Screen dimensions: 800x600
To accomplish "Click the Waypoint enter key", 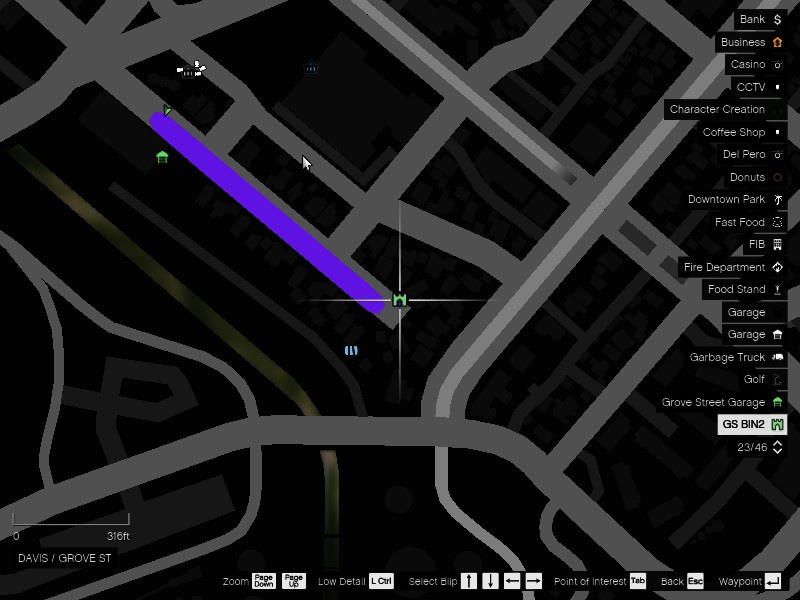I will (773, 581).
